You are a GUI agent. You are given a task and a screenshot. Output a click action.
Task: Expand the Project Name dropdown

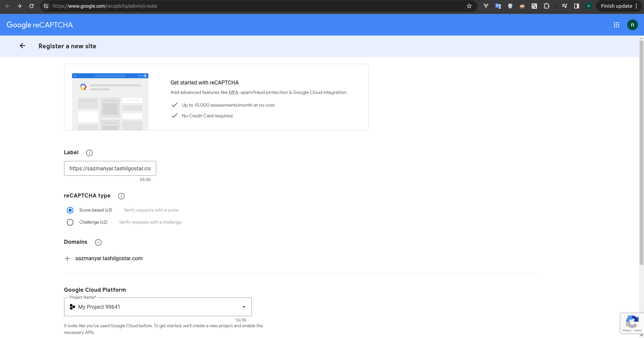click(x=244, y=307)
